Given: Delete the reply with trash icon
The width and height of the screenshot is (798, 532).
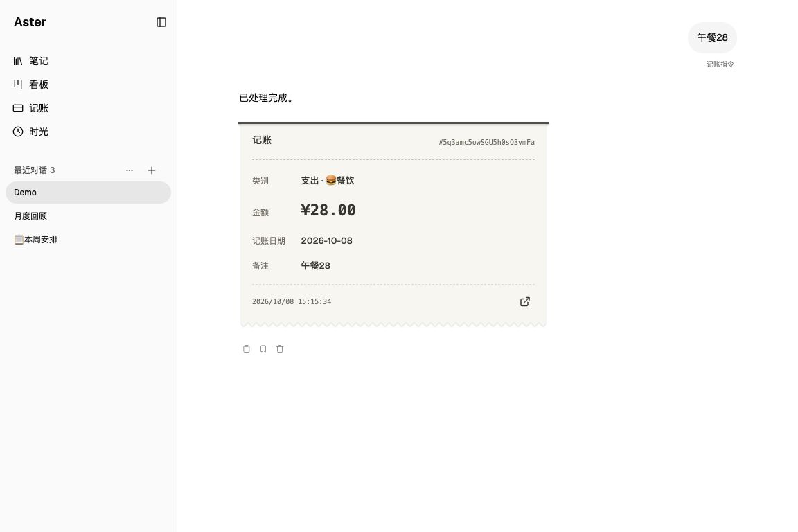Looking at the screenshot, I should [x=280, y=348].
